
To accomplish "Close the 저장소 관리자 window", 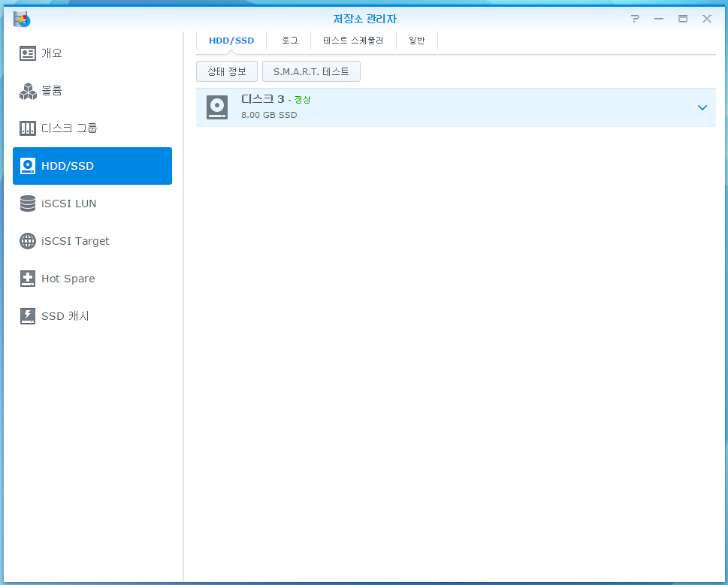I will [707, 19].
